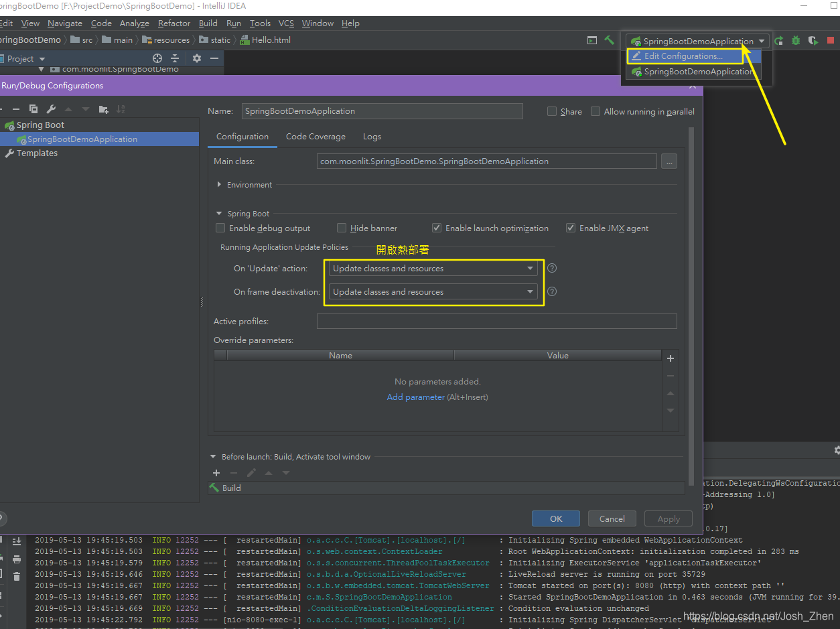Click Sort Configurations alphabetically icon
Image resolution: width=840 pixels, height=629 pixels.
tap(121, 109)
